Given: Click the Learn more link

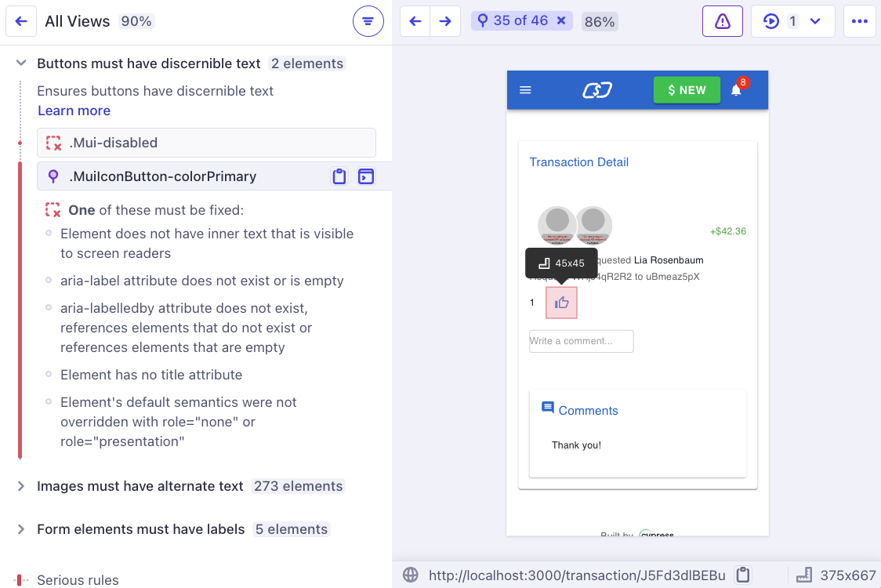Looking at the screenshot, I should pos(74,111).
